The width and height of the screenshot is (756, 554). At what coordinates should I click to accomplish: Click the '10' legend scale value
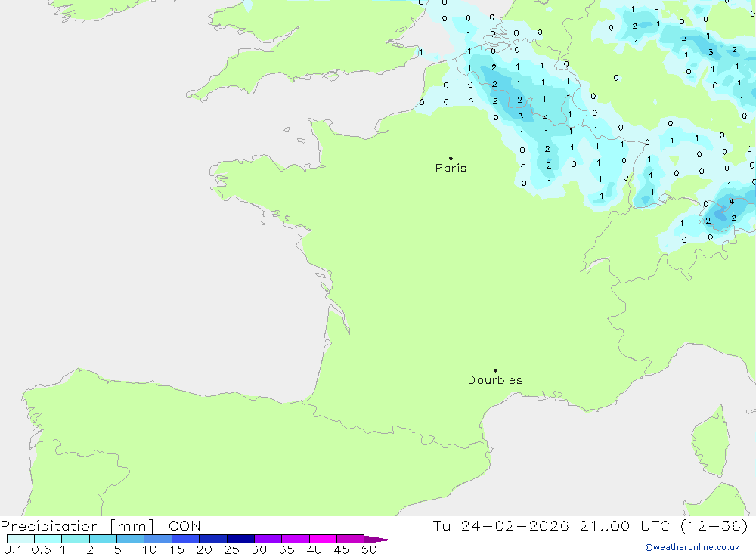[x=150, y=549]
